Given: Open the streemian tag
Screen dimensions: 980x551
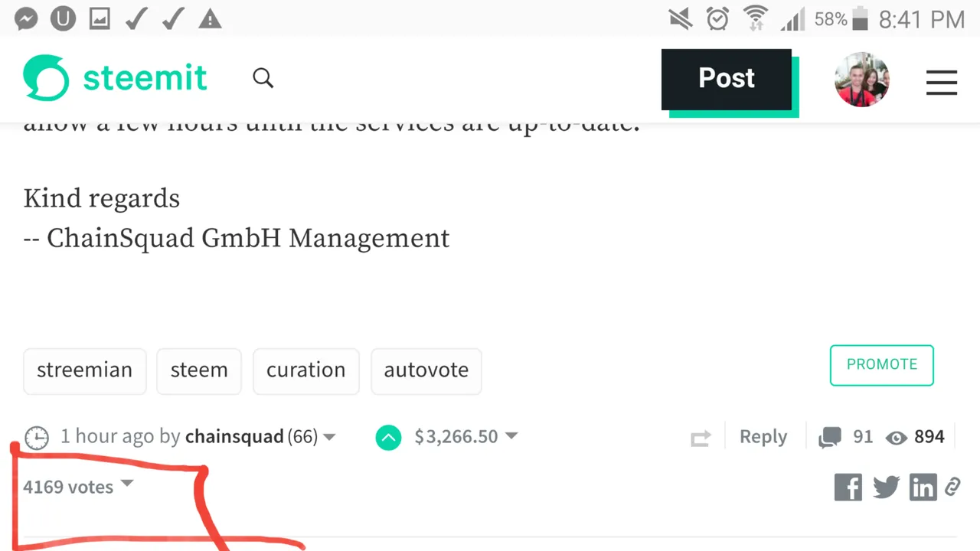Looking at the screenshot, I should pos(84,371).
